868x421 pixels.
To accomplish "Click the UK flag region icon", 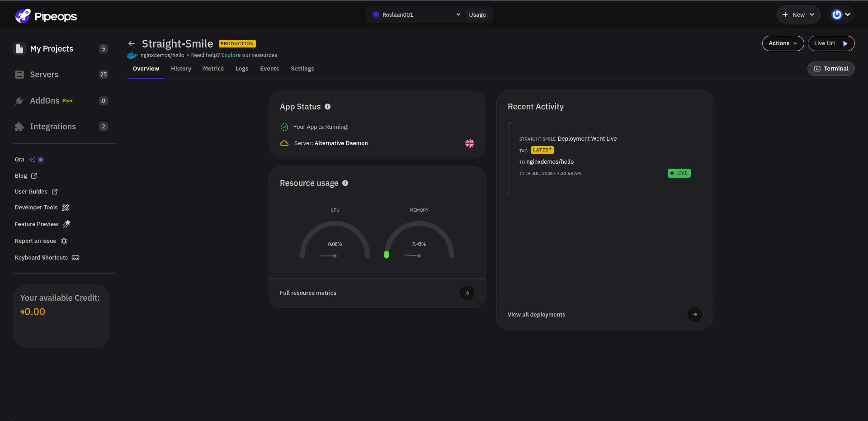I will [x=470, y=143].
